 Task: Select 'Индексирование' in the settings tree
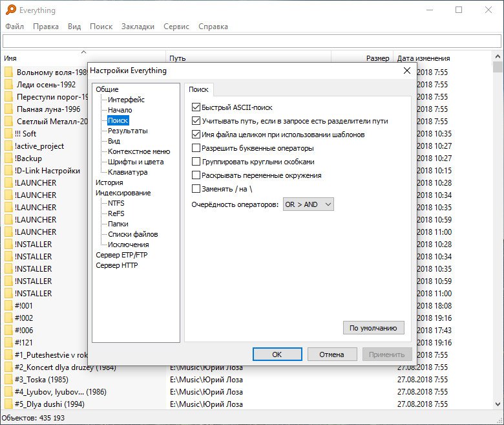pos(123,193)
